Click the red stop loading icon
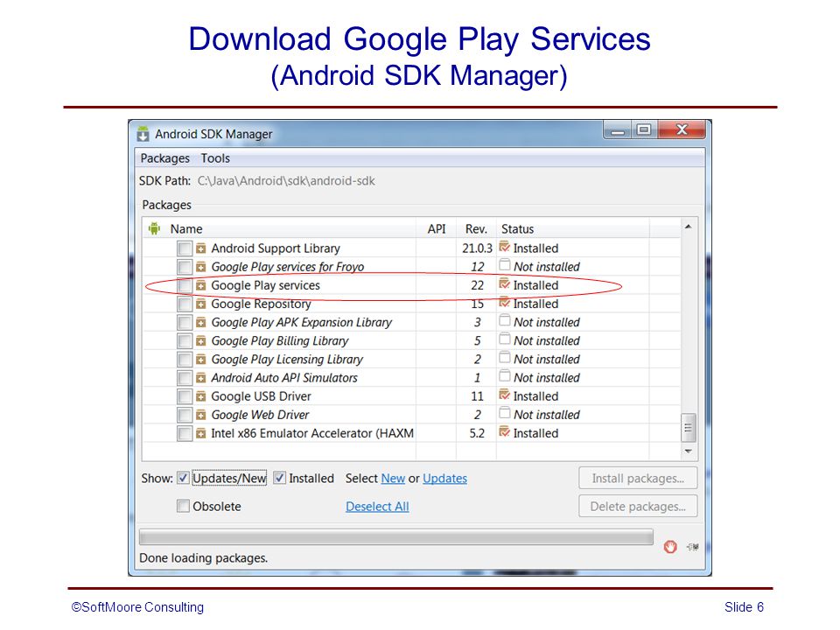Screen dimensions: 840x630 point(670,547)
